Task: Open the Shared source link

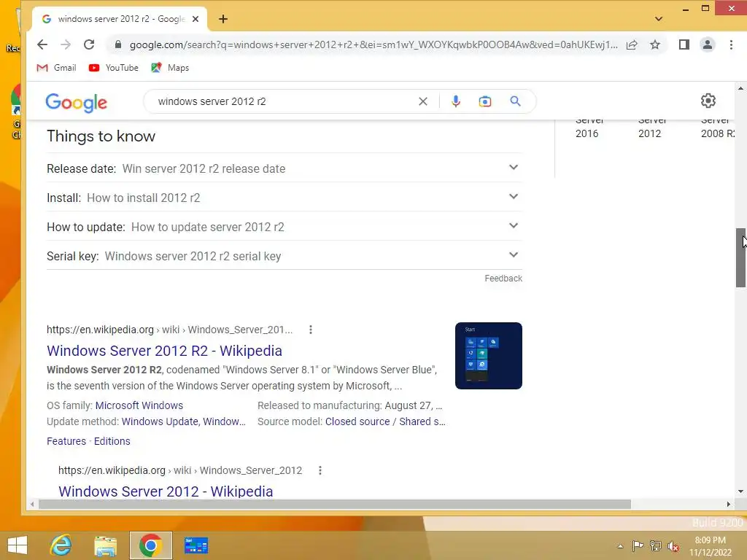Action: (x=422, y=421)
